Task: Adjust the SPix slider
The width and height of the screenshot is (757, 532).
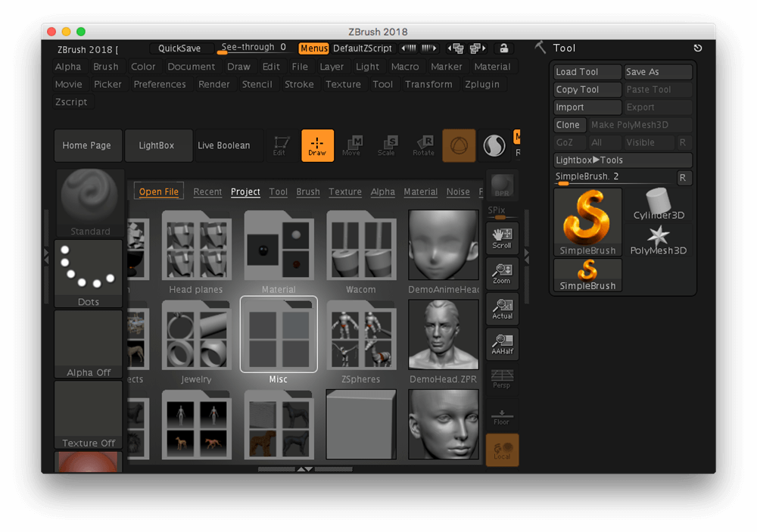Action: (x=502, y=212)
